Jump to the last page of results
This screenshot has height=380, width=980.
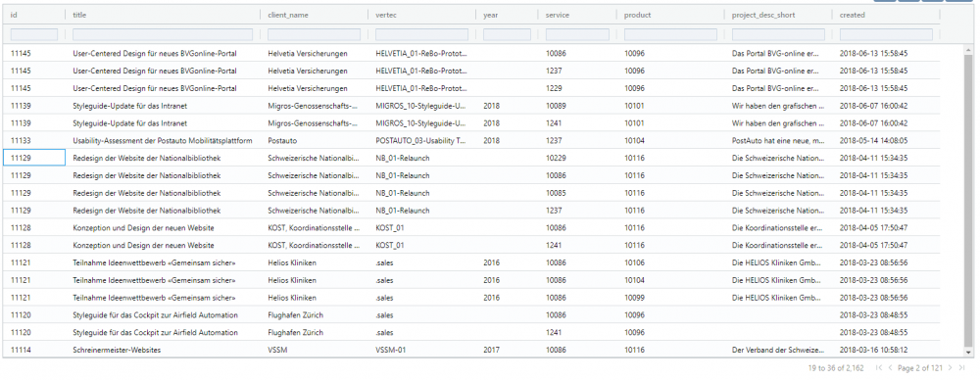961,368
